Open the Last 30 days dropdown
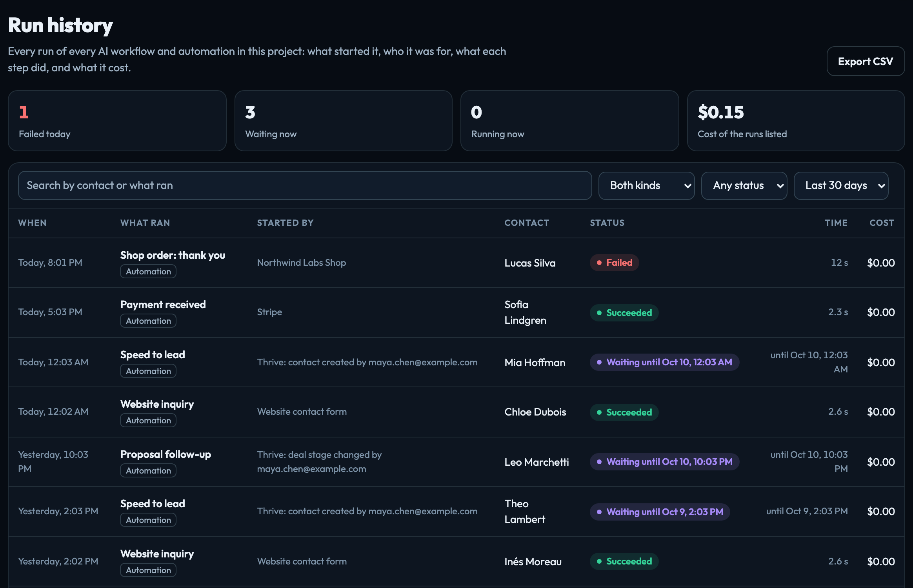 tap(841, 185)
